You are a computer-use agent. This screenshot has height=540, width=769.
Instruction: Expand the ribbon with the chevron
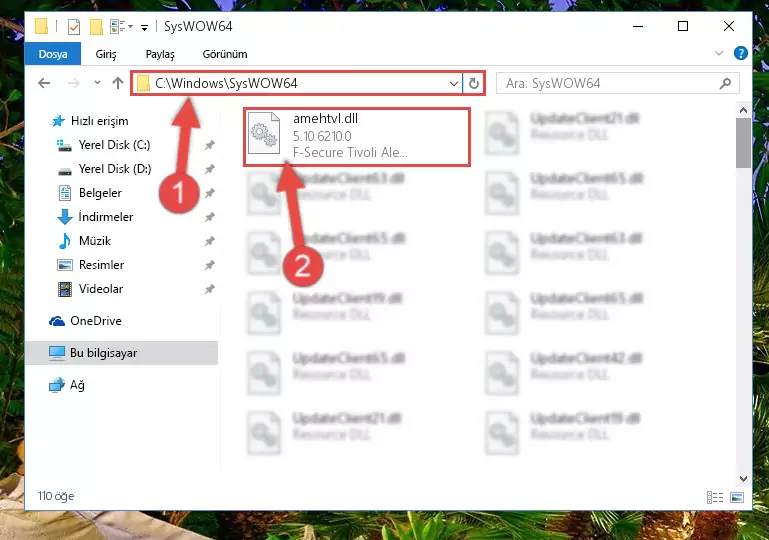point(719,53)
